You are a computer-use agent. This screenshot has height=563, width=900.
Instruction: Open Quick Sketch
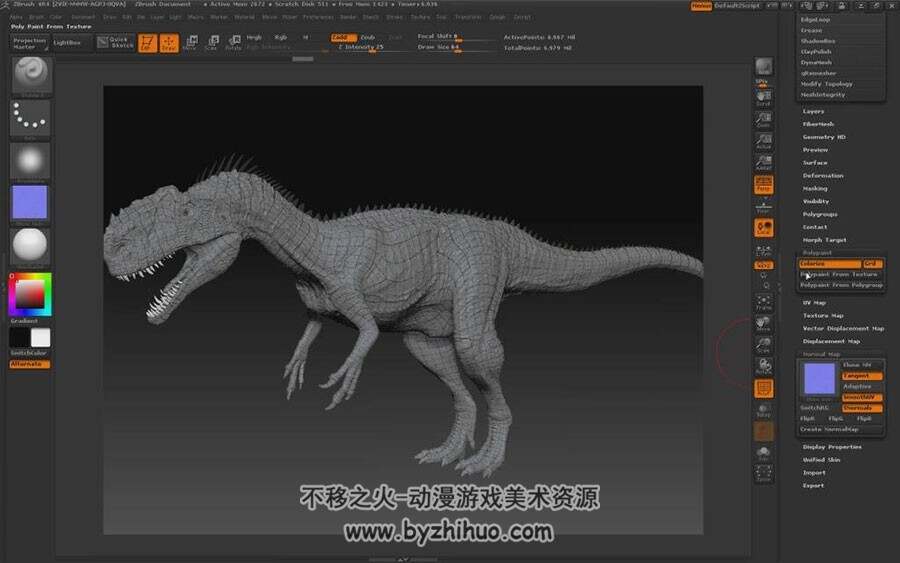[x=115, y=42]
